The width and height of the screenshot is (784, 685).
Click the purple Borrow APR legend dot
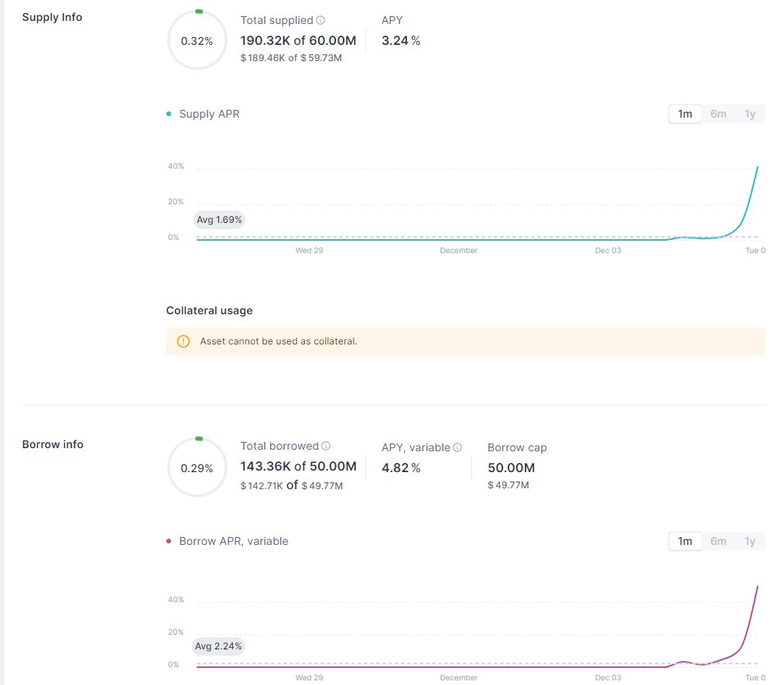tap(169, 541)
